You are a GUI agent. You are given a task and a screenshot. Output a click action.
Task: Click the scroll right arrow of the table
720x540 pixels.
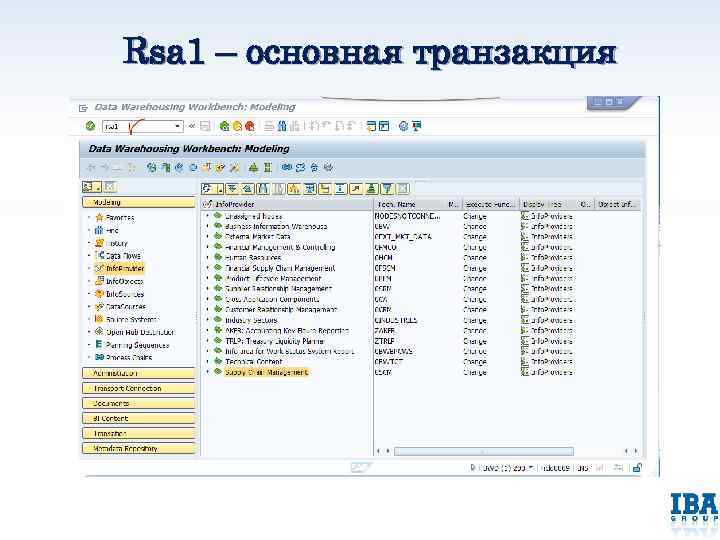pos(636,451)
